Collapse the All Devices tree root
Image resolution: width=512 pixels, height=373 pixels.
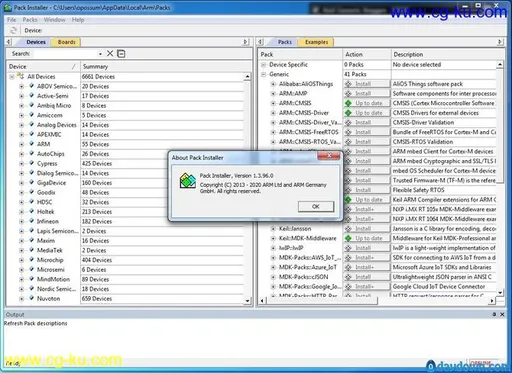point(12,77)
